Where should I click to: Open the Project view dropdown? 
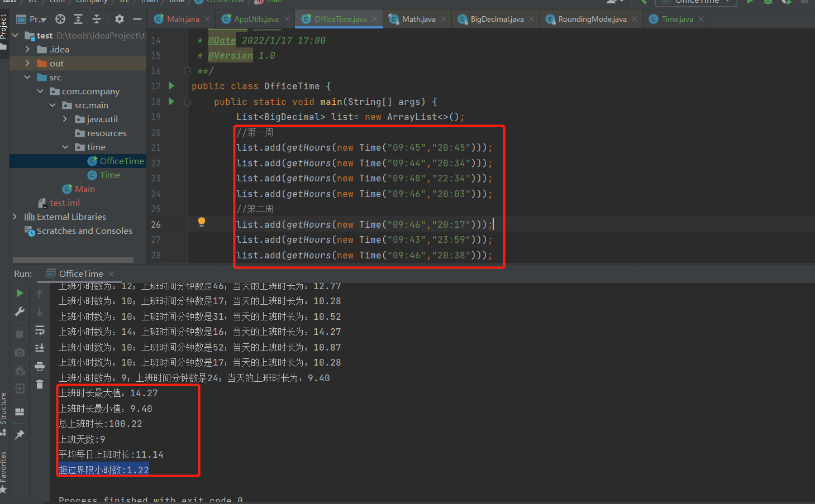point(31,19)
